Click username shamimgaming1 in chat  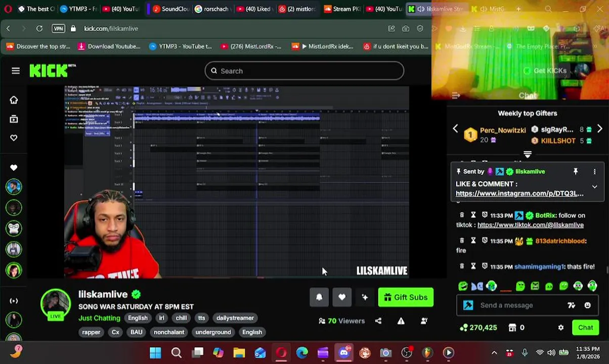(x=539, y=266)
